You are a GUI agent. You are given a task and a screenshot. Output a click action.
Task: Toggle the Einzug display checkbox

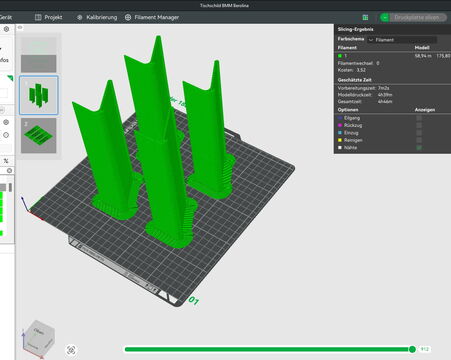pos(419,133)
